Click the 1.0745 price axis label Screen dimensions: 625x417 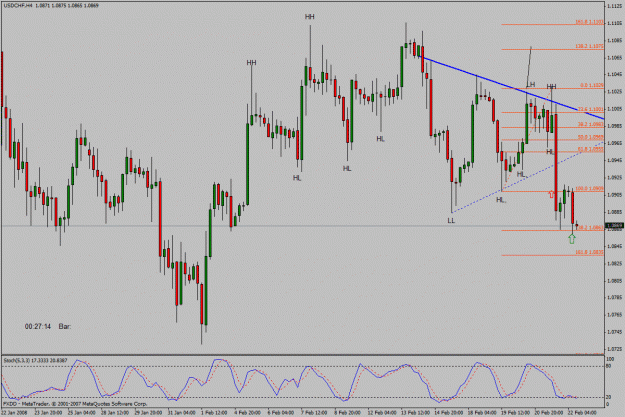[614, 332]
